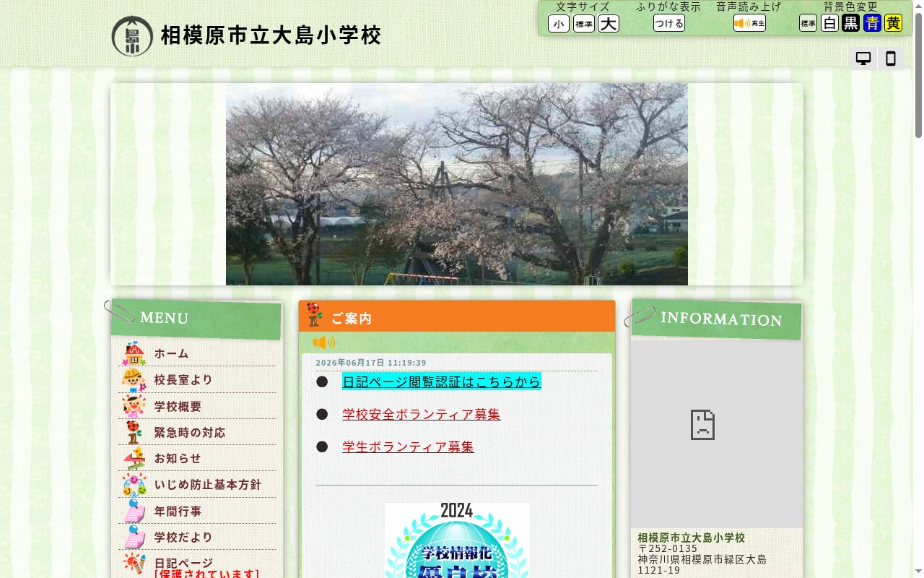
Task: Click the 相模原市立大島小学校 header title
Action: 271,35
